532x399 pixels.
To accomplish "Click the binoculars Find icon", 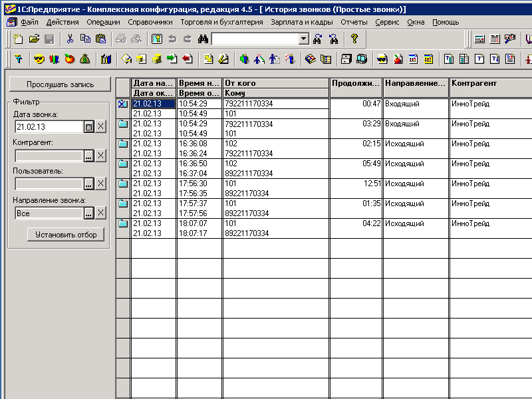I will point(203,39).
